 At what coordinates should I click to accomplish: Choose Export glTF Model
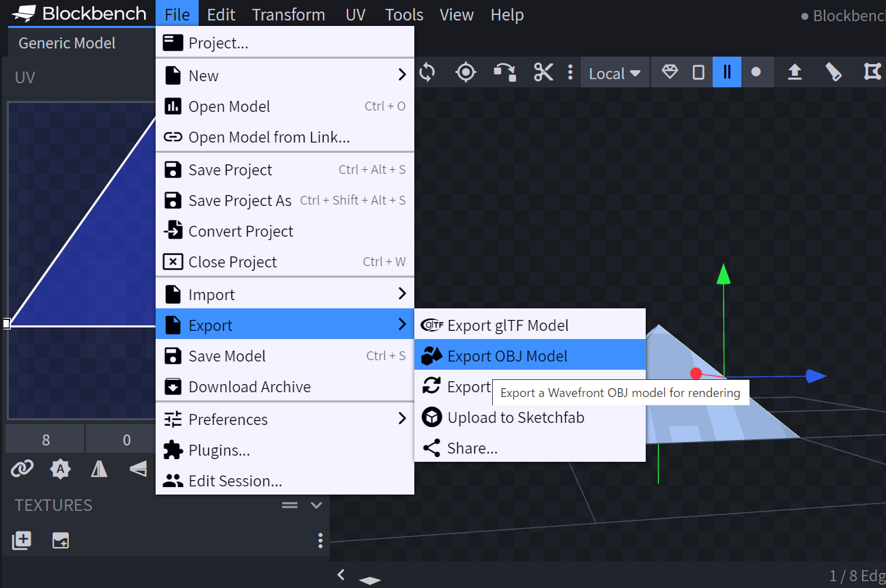[530, 325]
